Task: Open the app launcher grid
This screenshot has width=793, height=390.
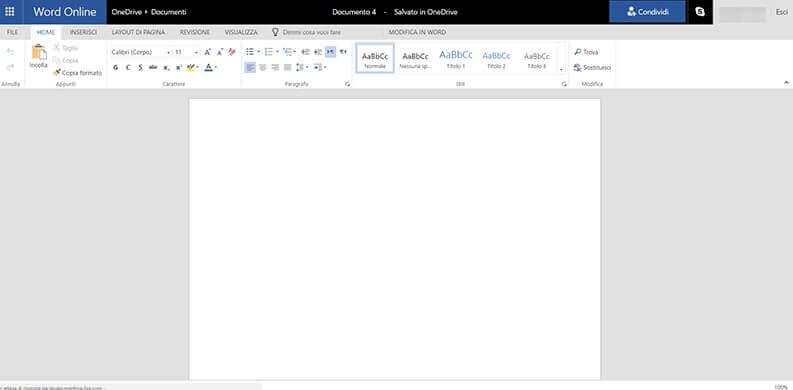Action: tap(10, 12)
